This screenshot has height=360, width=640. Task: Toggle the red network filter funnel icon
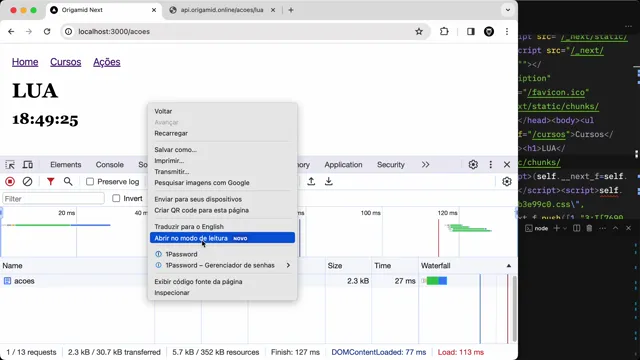[50, 182]
